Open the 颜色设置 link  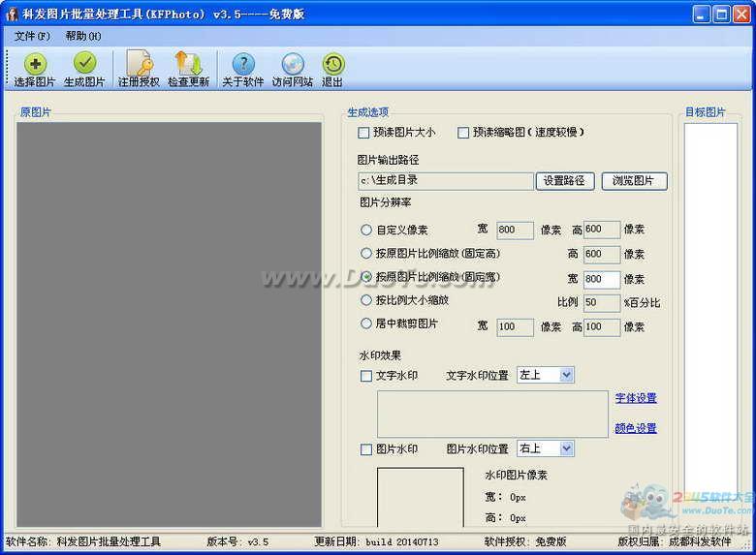pos(636,428)
